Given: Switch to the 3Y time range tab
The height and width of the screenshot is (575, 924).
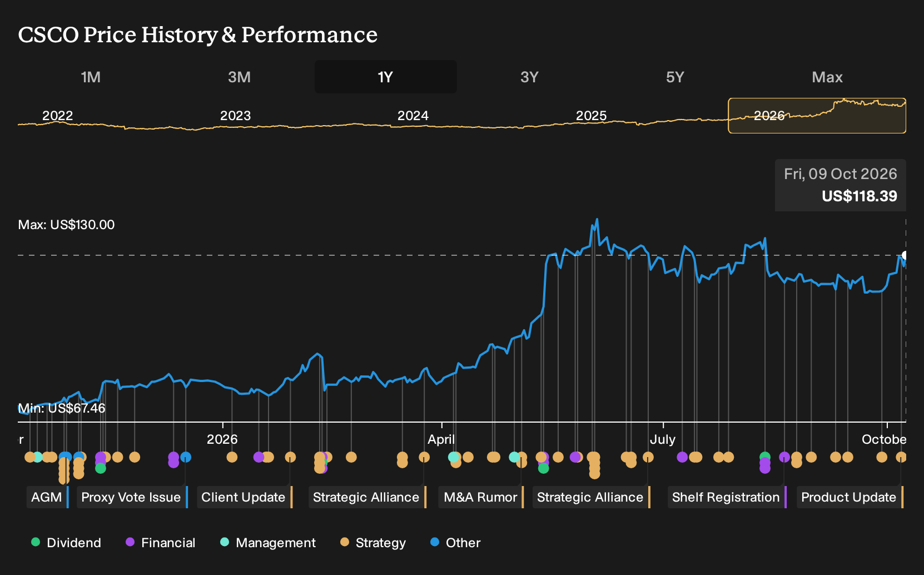Looking at the screenshot, I should (x=529, y=77).
